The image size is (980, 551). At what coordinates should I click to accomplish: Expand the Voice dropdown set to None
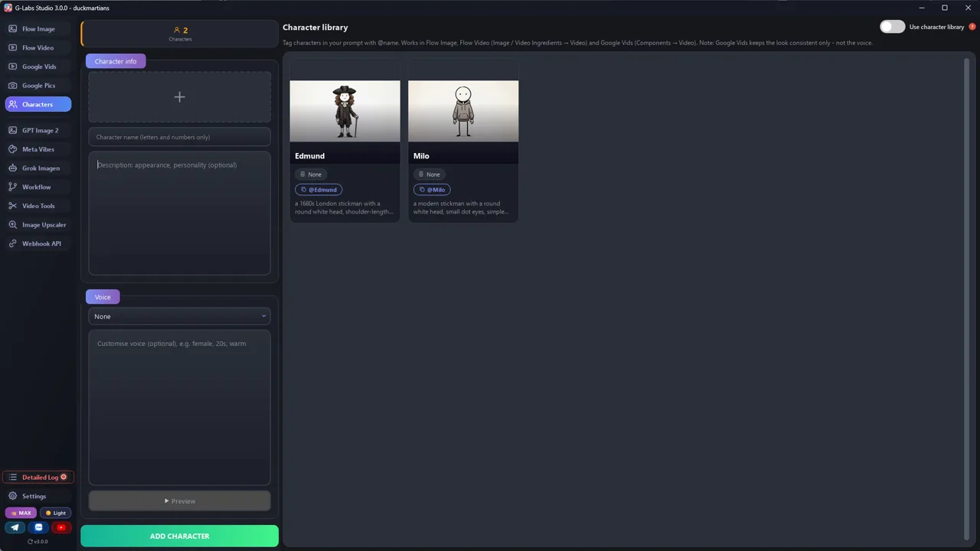179,316
